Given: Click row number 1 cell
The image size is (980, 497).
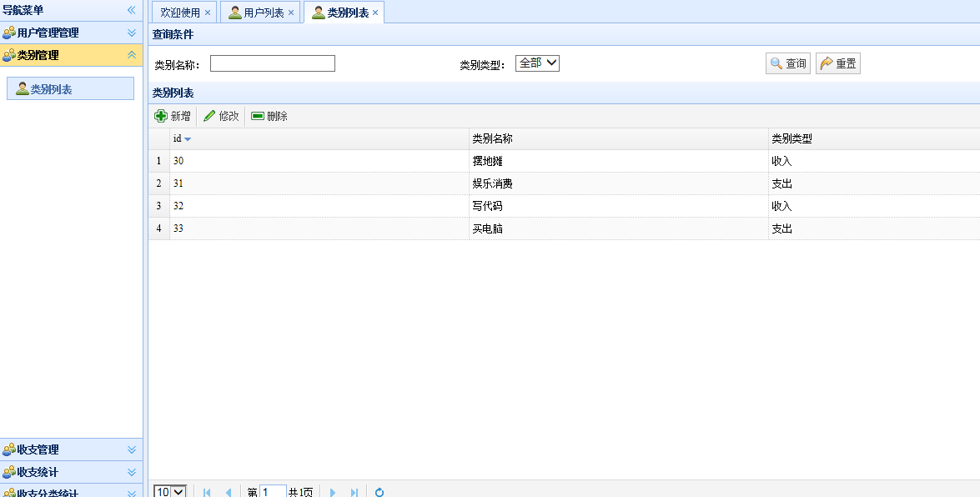Looking at the screenshot, I should [x=158, y=161].
